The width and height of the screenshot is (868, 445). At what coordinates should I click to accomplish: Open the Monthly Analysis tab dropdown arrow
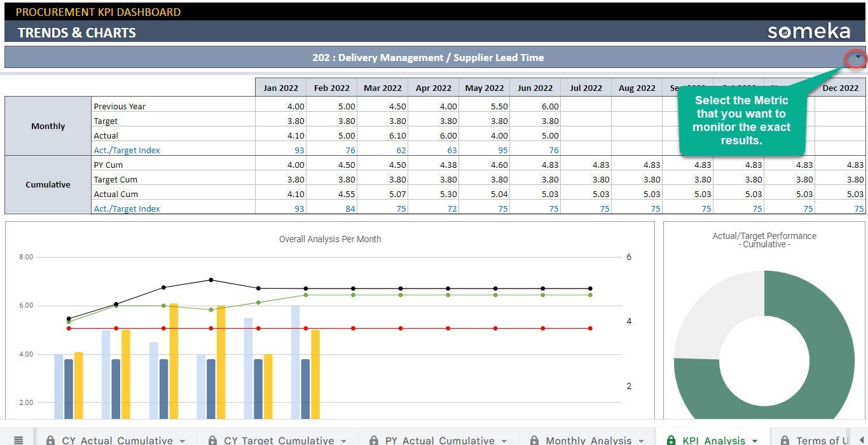point(642,441)
